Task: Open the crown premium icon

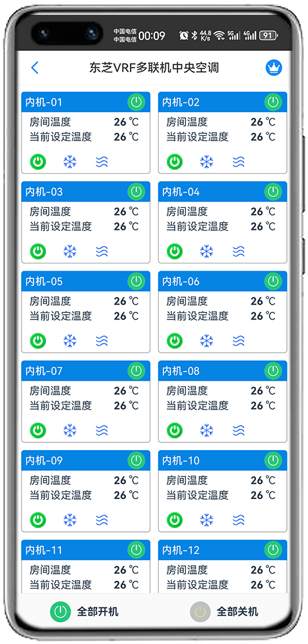Action: [273, 68]
